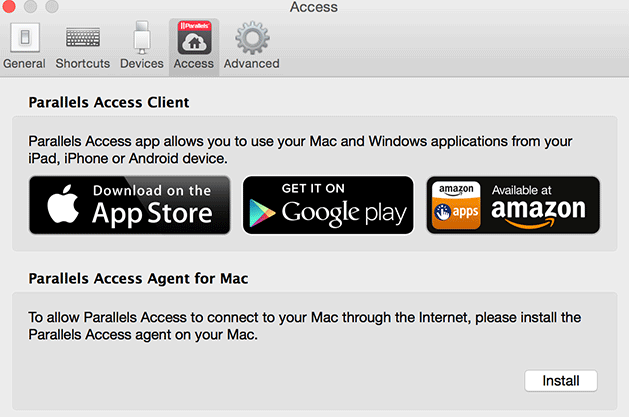Image resolution: width=629 pixels, height=417 pixels.
Task: Click the window zoom button
Action: [51, 6]
